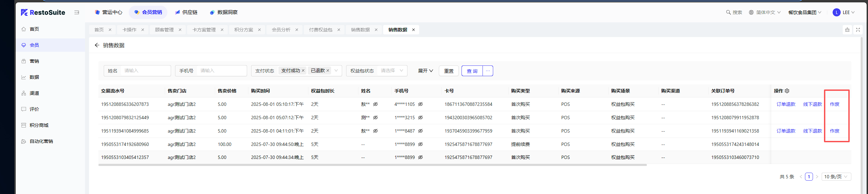
Task: Unmask phone number 1****3215
Action: 420,118
